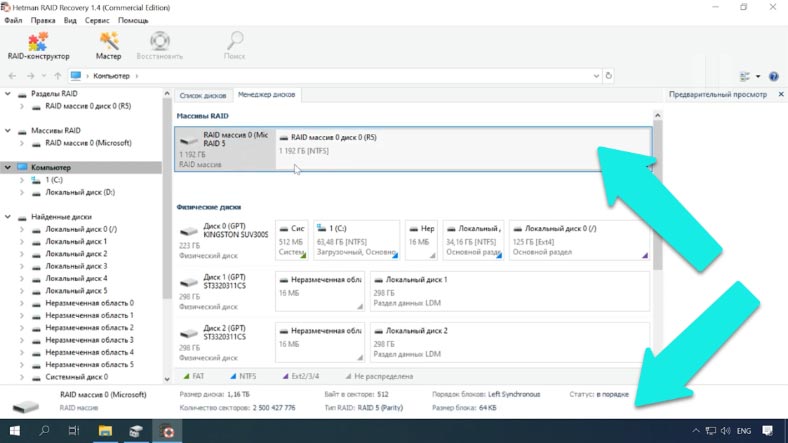Screen dimensions: 788x443
Task: Switch to Менеджер дисков tab
Action: tap(266, 95)
